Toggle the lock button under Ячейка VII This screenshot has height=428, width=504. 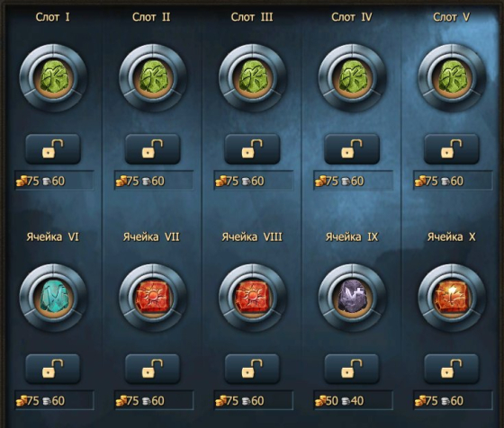153,369
